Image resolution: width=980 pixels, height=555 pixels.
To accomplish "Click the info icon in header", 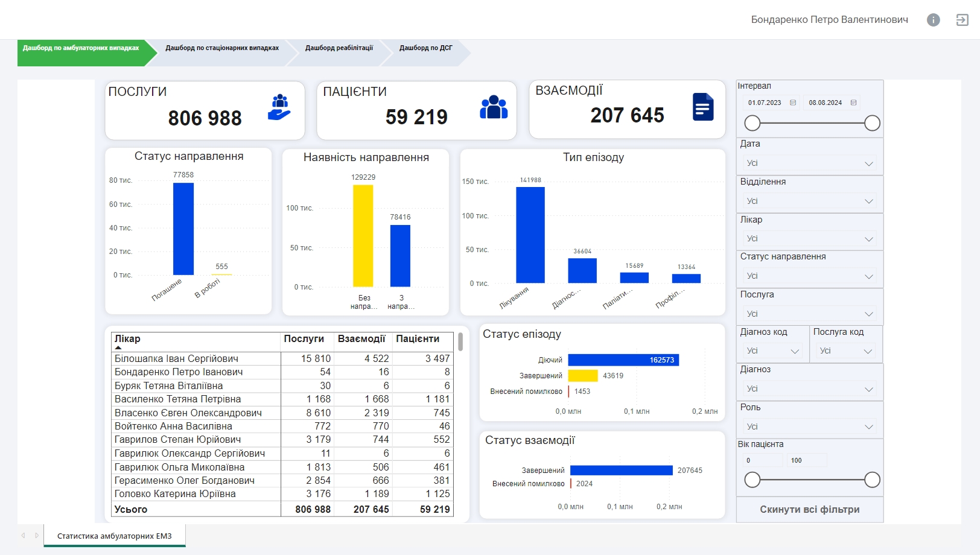I will (933, 20).
